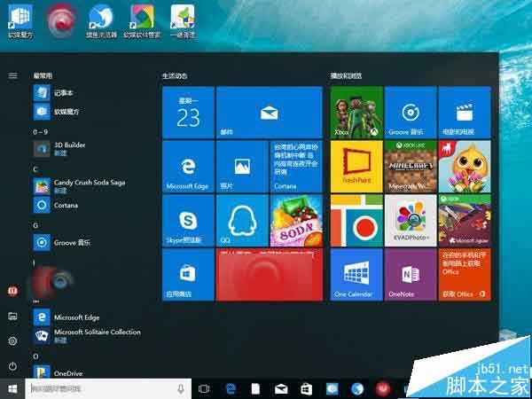The width and height of the screenshot is (532, 399).
Task: Open the Cortana news live tile
Action: [296, 167]
